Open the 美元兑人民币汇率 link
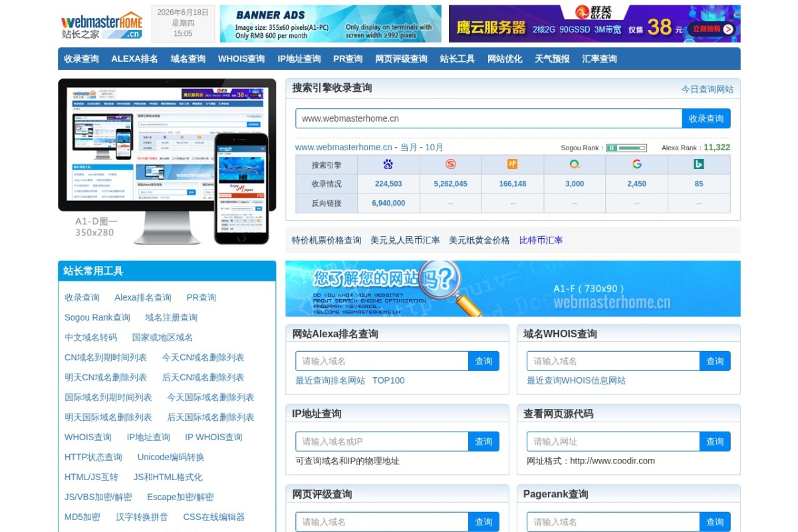This screenshot has height=532, width=798. (405, 240)
